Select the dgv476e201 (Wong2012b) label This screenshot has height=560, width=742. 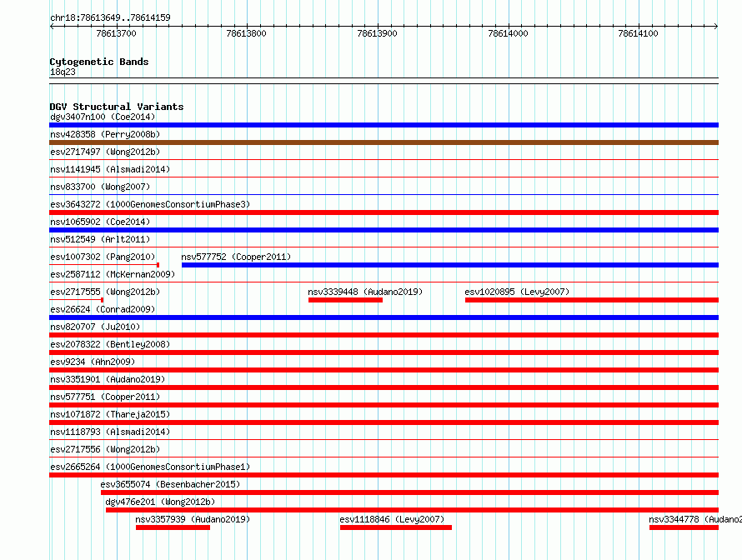pos(160,502)
